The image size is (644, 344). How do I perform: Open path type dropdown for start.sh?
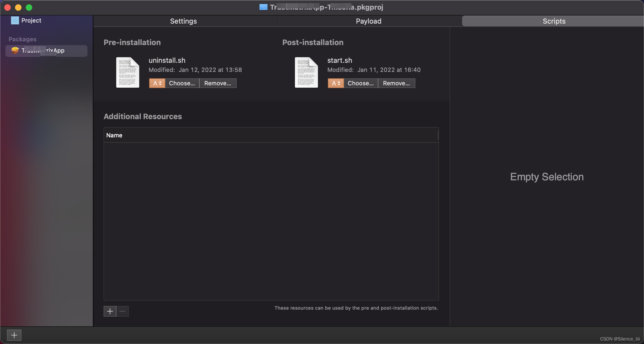click(336, 83)
